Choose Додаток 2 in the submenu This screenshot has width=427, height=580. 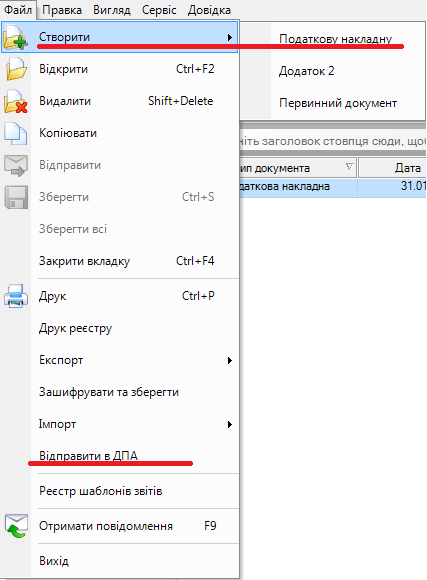coord(306,71)
